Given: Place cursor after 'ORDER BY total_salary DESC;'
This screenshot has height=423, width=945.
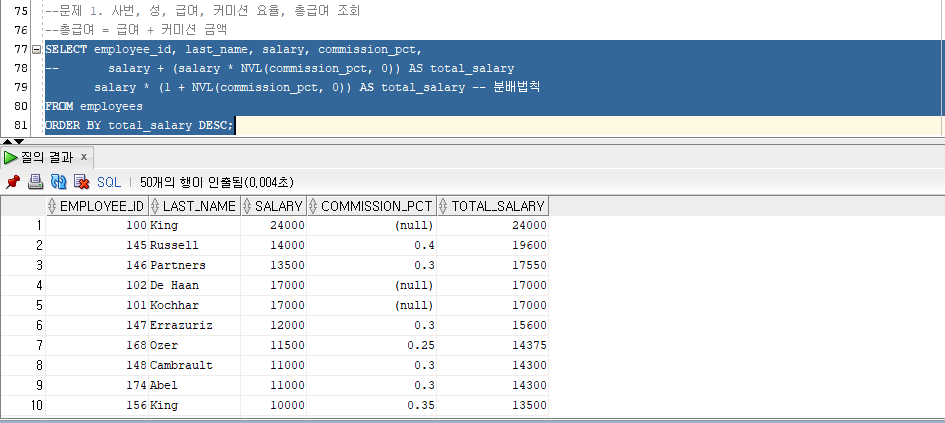Looking at the screenshot, I should coord(234,126).
